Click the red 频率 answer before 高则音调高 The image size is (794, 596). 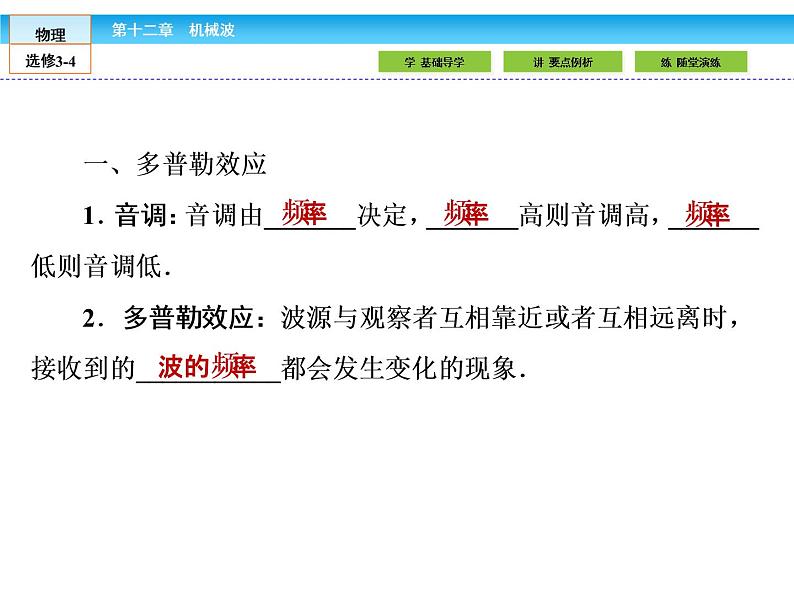pyautogui.click(x=466, y=213)
